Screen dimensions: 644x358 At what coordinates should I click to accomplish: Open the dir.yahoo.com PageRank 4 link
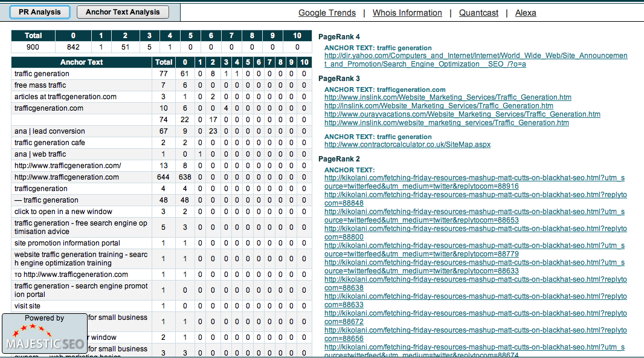(475, 60)
